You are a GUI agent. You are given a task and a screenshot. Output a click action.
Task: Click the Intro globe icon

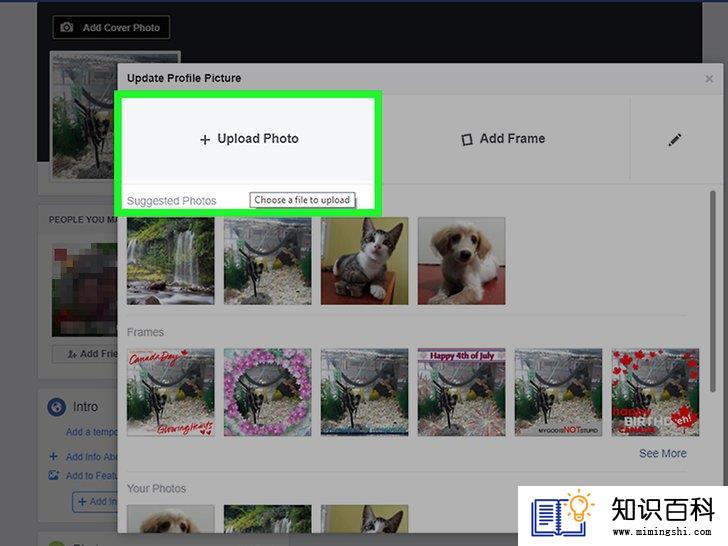click(57, 407)
